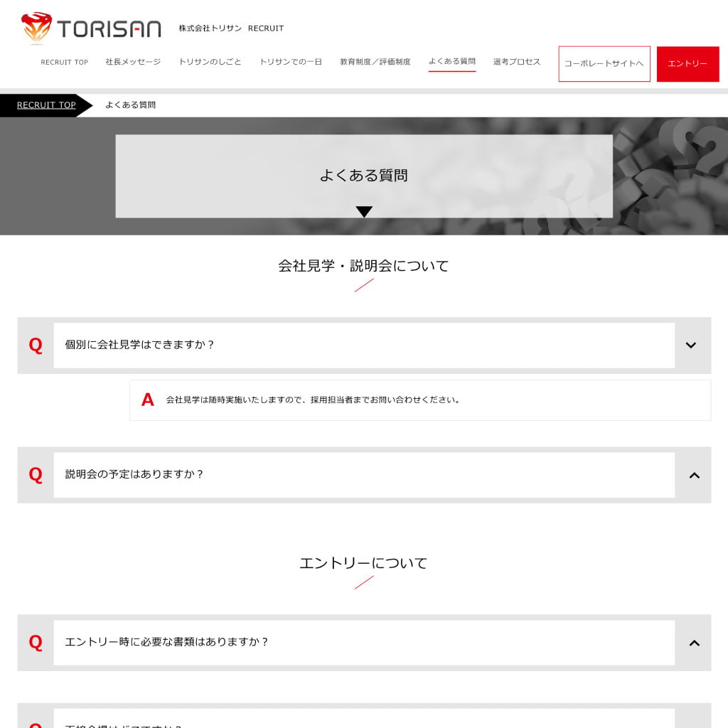Collapse the 個別に会社見学はできますか chevron

click(691, 345)
